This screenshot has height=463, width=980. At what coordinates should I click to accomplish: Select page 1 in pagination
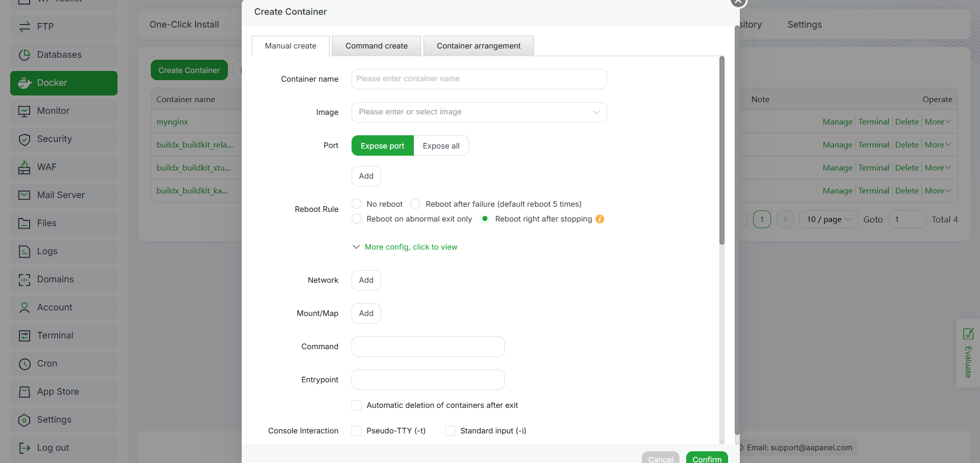tap(762, 220)
